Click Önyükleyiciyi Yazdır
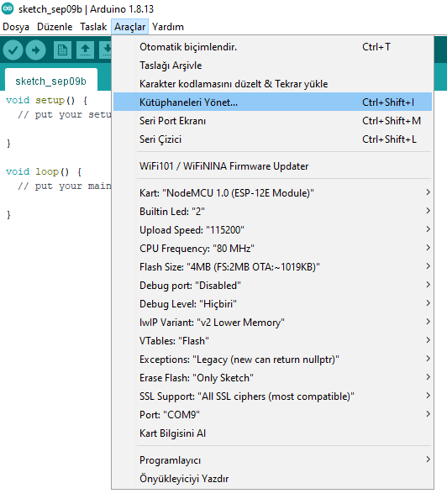This screenshot has height=504, width=447. (x=272, y=479)
